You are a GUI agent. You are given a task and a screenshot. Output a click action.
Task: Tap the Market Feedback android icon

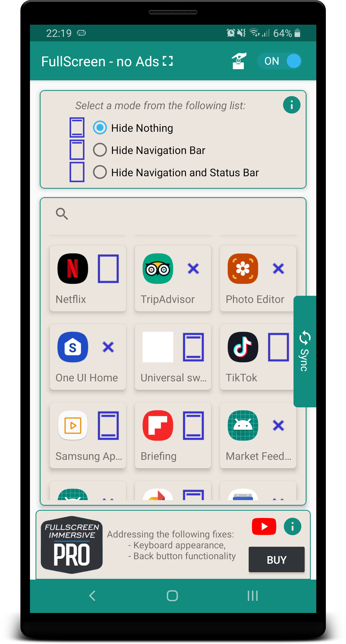pyautogui.click(x=243, y=425)
